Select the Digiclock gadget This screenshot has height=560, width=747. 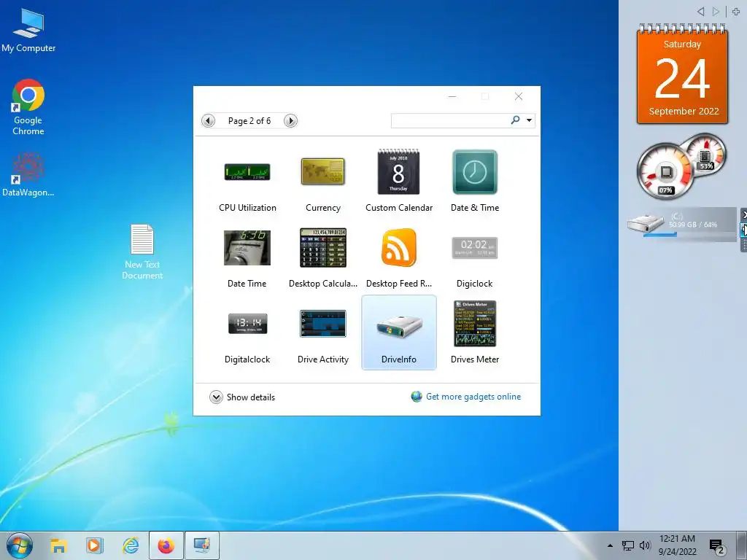click(474, 257)
